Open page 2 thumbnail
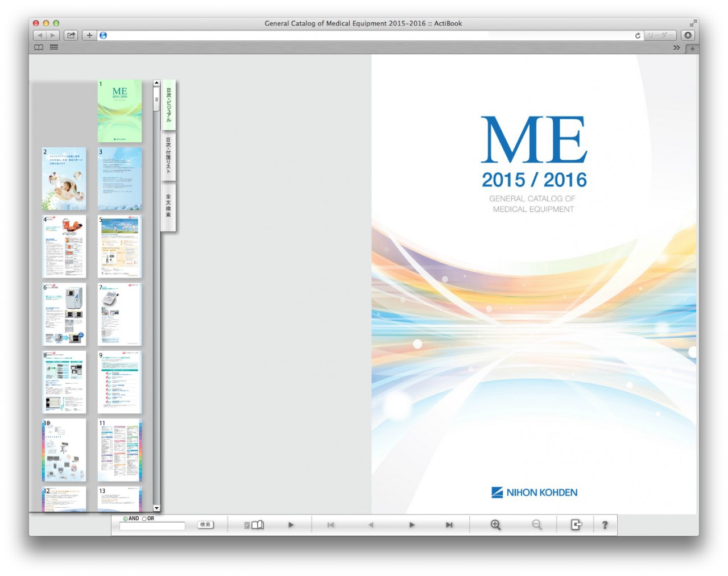 pos(64,179)
